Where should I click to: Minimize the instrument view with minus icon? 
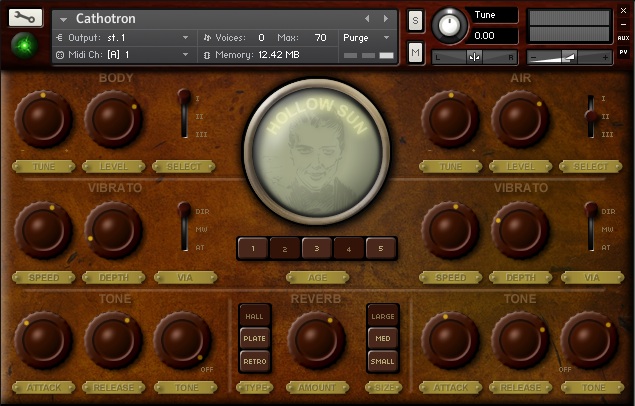pyautogui.click(x=623, y=25)
